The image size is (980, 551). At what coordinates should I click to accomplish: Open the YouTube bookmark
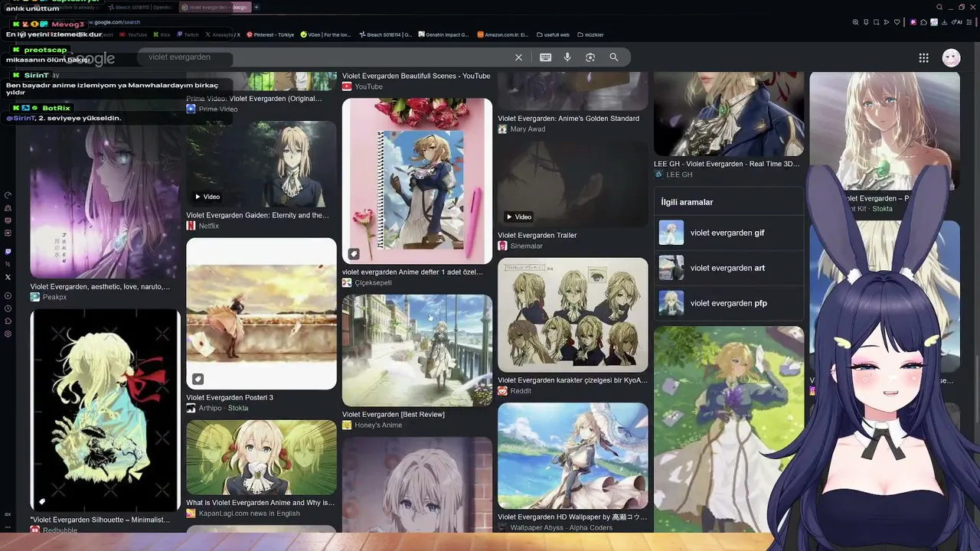(133, 34)
